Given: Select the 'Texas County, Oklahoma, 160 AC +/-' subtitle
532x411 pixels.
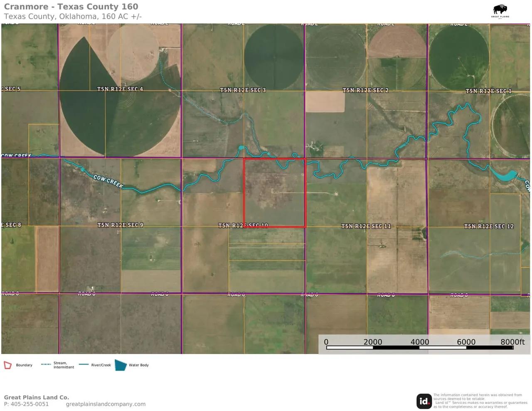Looking at the screenshot, I should click(x=73, y=17).
